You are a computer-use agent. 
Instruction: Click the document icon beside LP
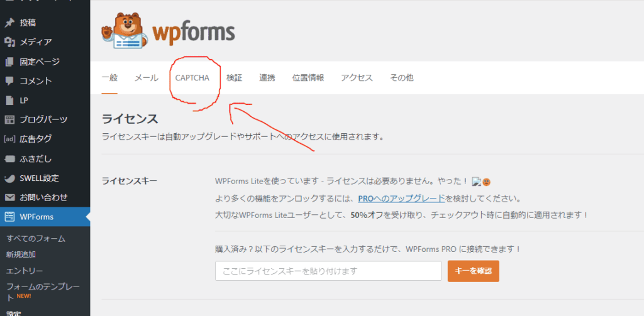10,100
